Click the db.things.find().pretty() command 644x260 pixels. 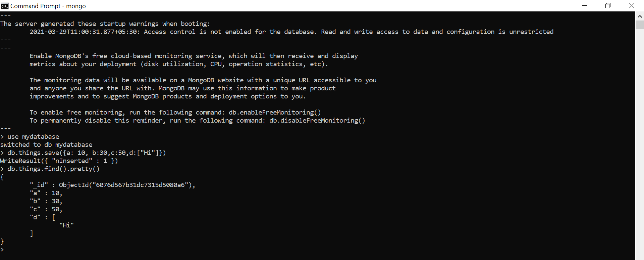point(53,169)
